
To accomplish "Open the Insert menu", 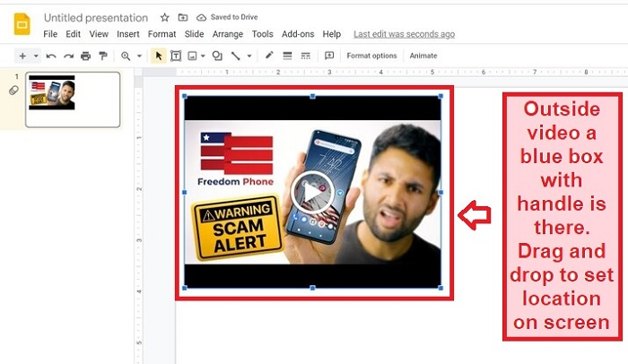I will pyautogui.click(x=128, y=34).
